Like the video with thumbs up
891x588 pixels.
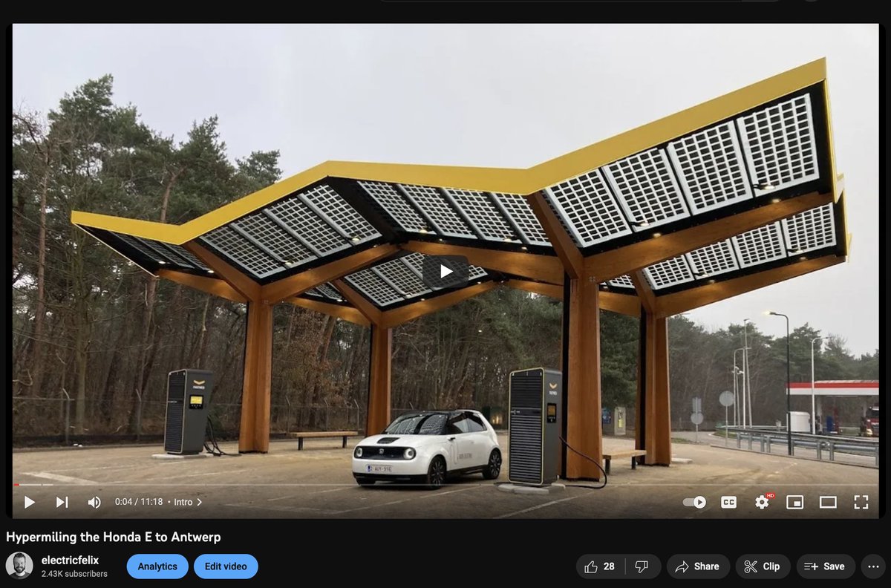[600, 566]
